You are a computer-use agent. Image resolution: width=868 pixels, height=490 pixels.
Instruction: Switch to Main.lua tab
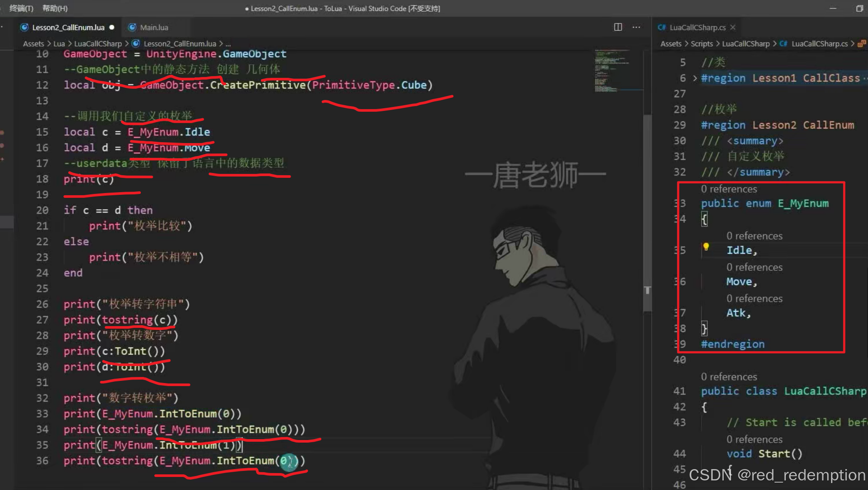154,27
